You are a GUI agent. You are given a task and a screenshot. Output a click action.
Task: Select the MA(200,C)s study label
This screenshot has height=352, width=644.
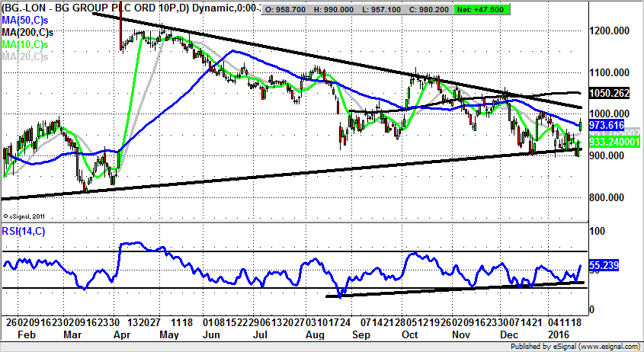[x=27, y=34]
